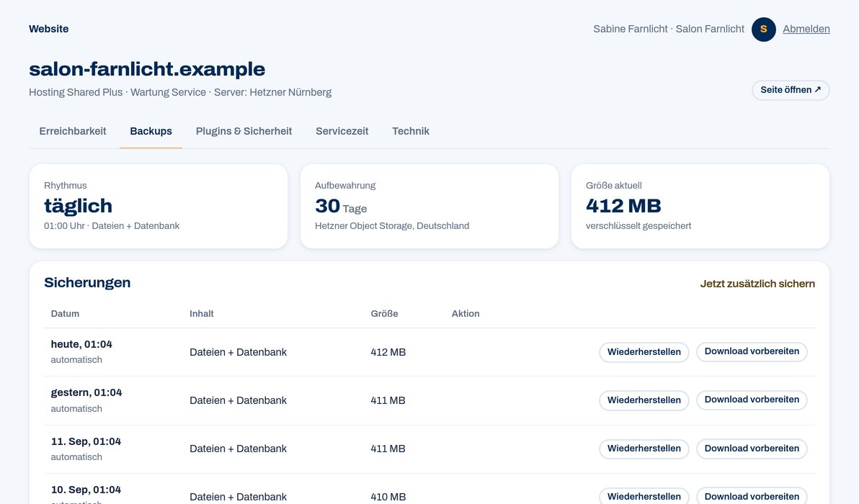The width and height of the screenshot is (859, 504).
Task: Prepare download for heute, 01:04 backup
Action: click(752, 351)
